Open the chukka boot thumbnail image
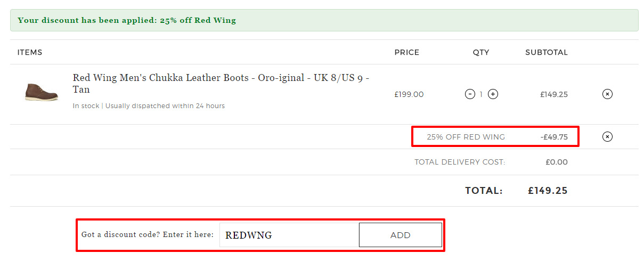 coord(41,92)
